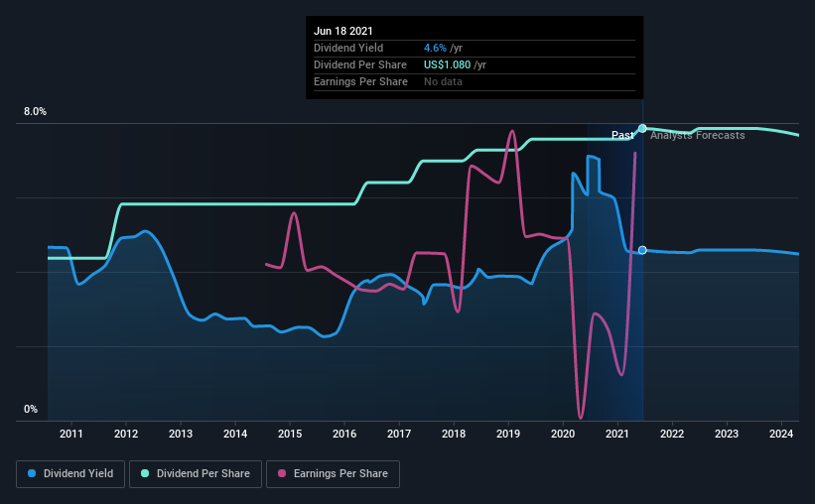This screenshot has height=504, width=815.
Task: Click the Analysts Forecasts label
Action: coord(697,135)
